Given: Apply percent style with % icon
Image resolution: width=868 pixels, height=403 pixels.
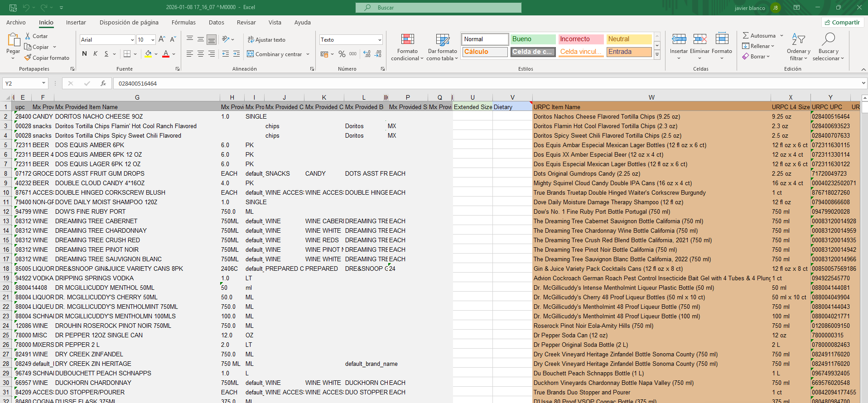Looking at the screenshot, I should [342, 54].
